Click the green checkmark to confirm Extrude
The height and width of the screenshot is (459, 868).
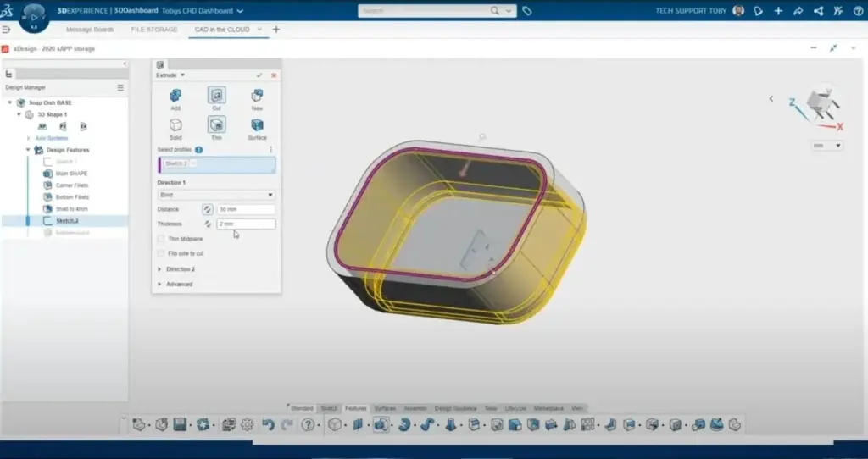click(259, 75)
